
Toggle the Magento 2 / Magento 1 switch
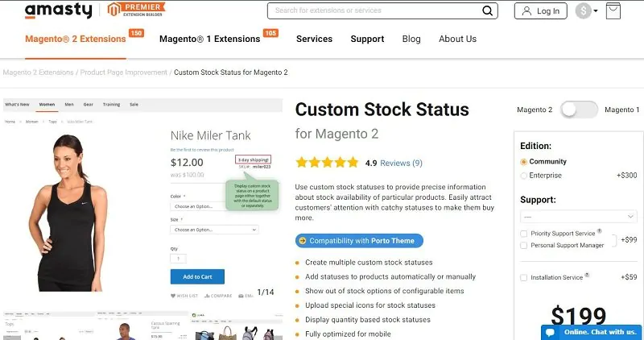coord(579,110)
